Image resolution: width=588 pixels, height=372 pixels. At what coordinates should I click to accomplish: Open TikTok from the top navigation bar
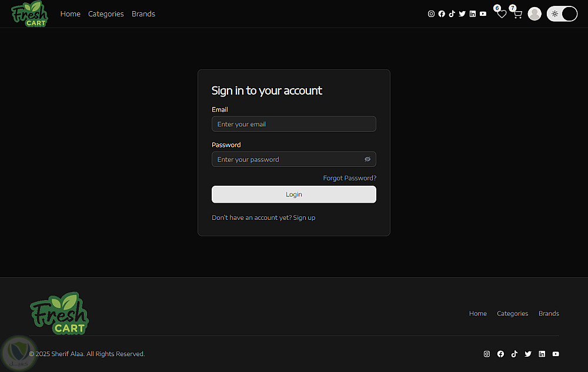(x=452, y=14)
